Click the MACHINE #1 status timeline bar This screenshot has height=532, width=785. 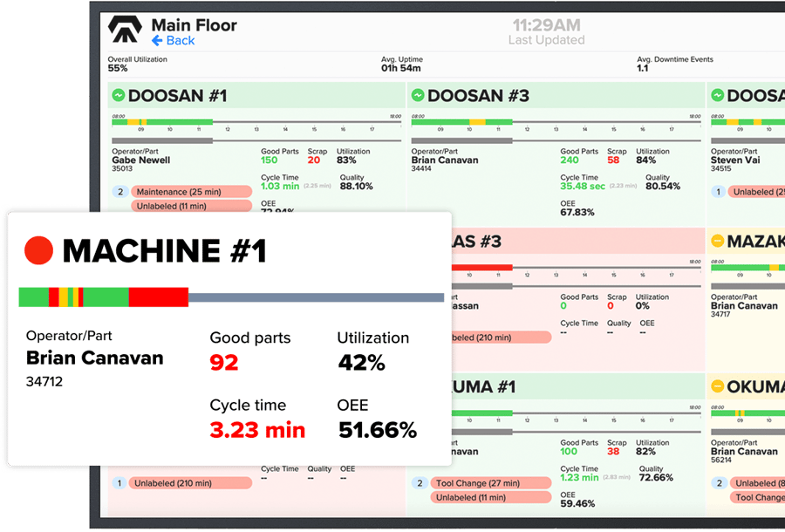pyautogui.click(x=231, y=297)
